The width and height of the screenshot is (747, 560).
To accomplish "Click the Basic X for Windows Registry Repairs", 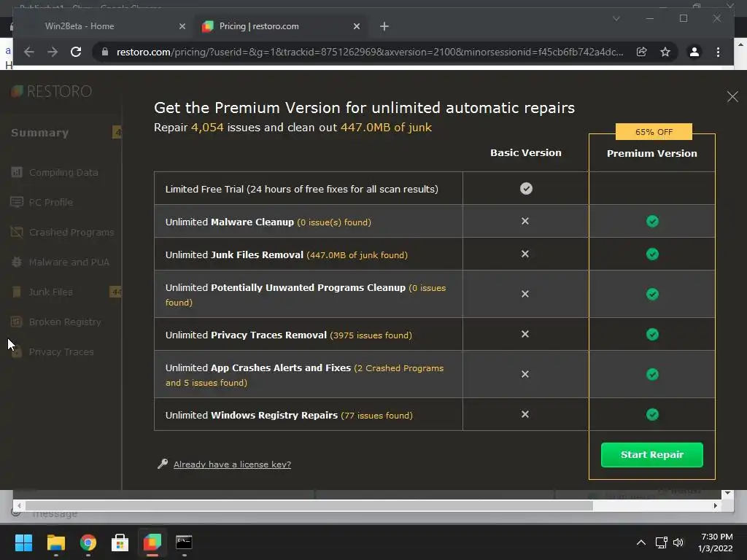I will (525, 414).
